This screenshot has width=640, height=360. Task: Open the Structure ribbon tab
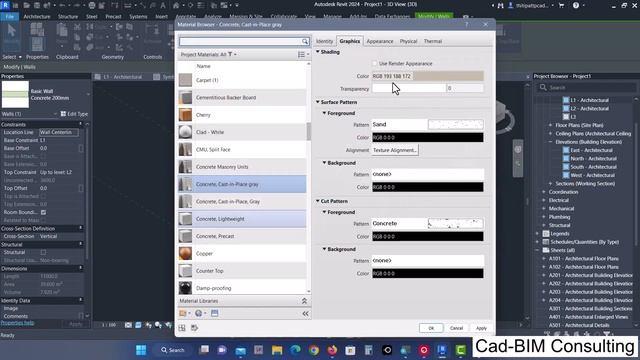tap(68, 17)
